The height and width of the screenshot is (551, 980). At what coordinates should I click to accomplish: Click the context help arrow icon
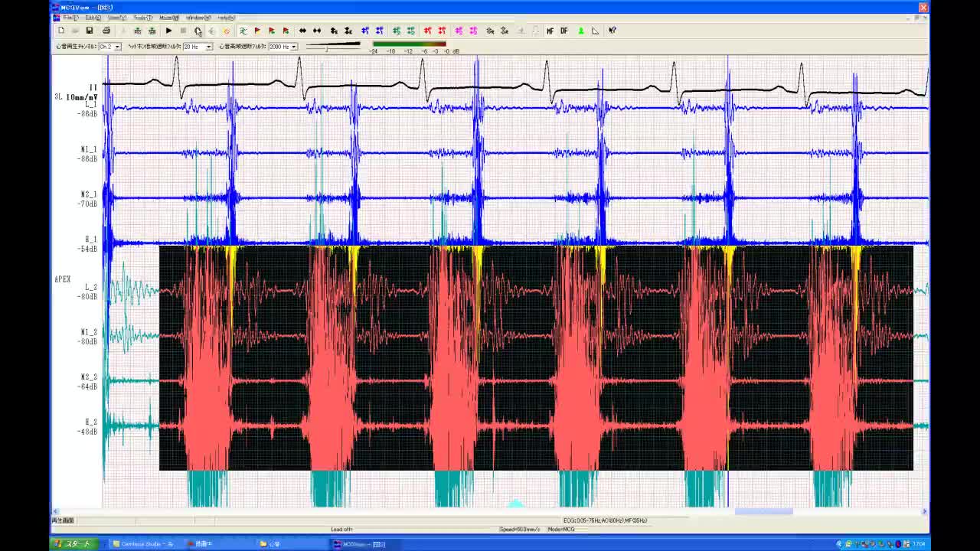[x=612, y=31]
